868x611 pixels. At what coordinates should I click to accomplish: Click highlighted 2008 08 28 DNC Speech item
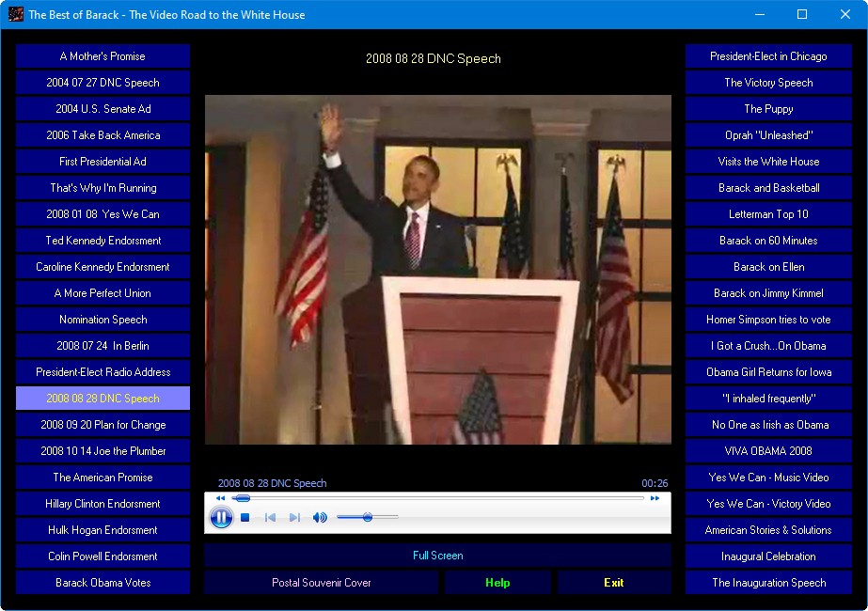tap(103, 398)
